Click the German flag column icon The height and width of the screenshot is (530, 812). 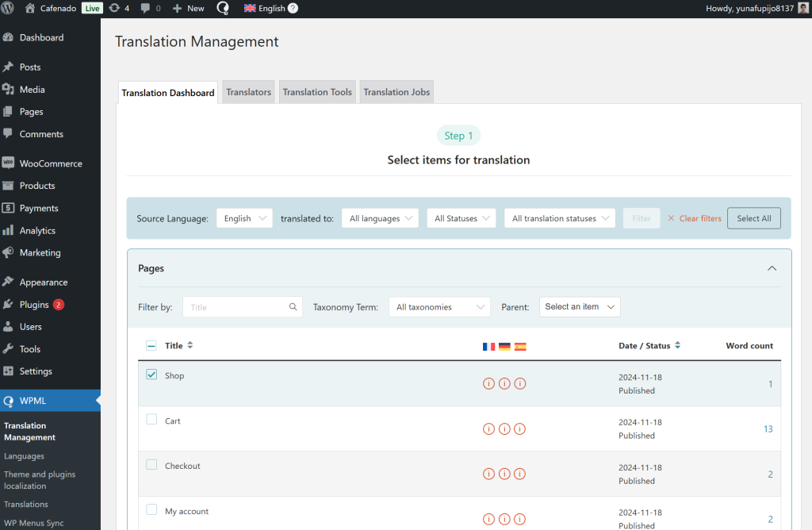click(504, 346)
